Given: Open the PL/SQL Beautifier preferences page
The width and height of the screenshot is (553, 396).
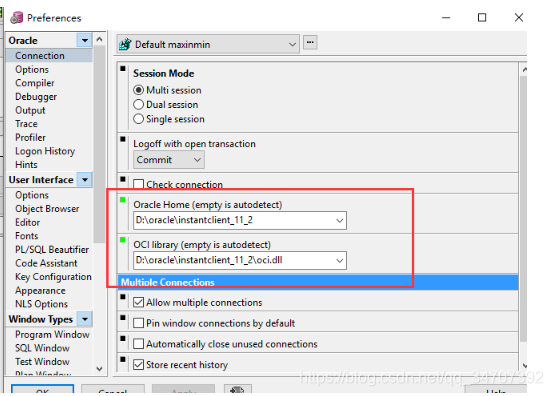Looking at the screenshot, I should 52,250.
